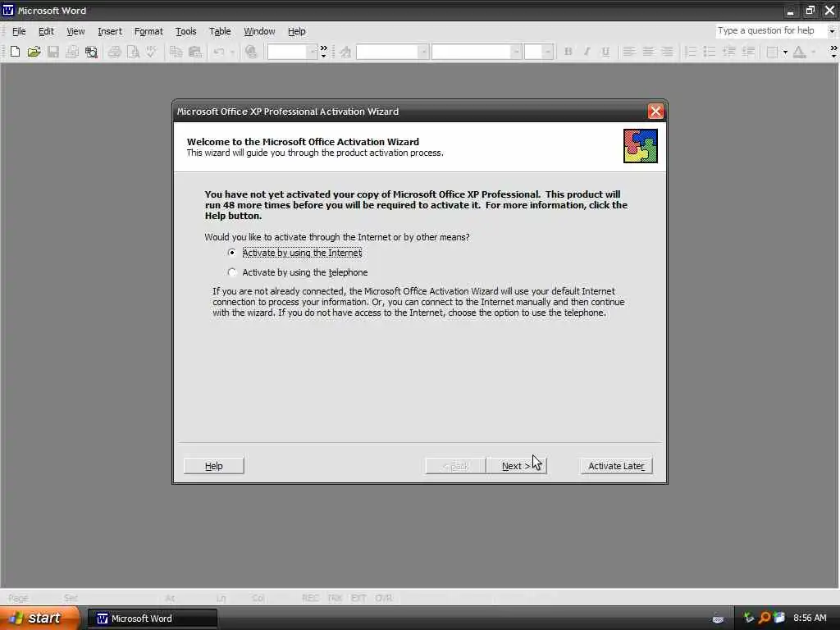Image resolution: width=840 pixels, height=630 pixels.
Task: Open the View menu
Action: 75,32
